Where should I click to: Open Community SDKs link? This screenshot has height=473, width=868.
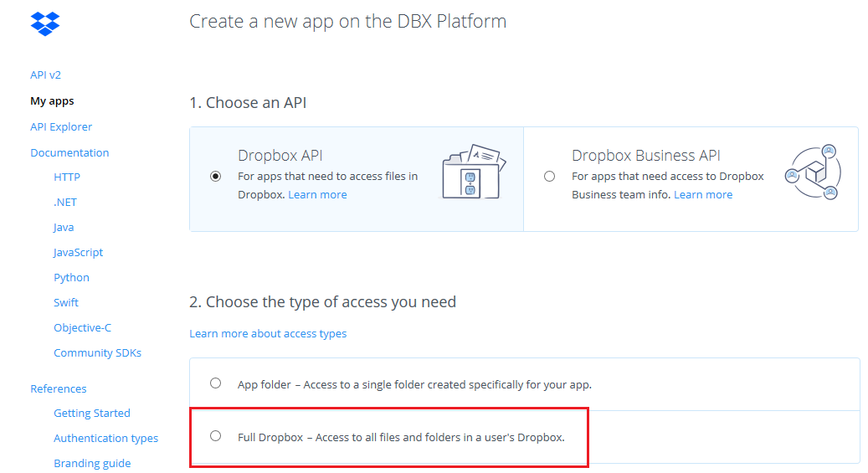[x=97, y=352]
